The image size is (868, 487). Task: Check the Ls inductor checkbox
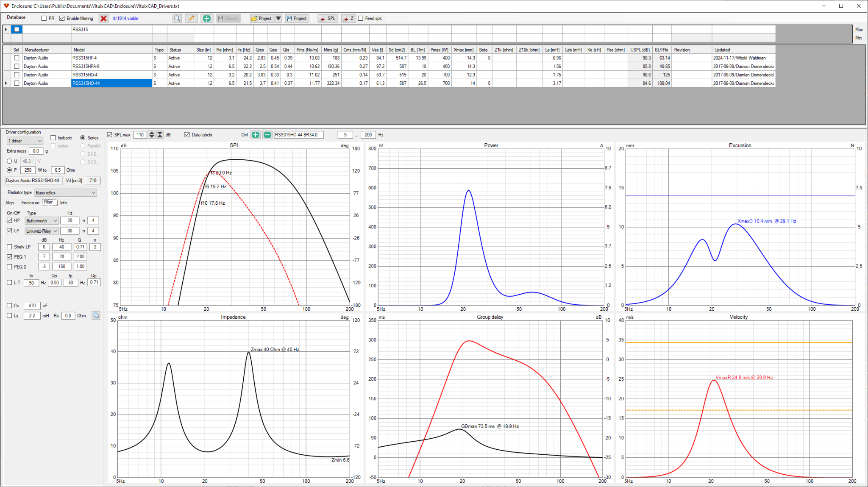coord(9,315)
